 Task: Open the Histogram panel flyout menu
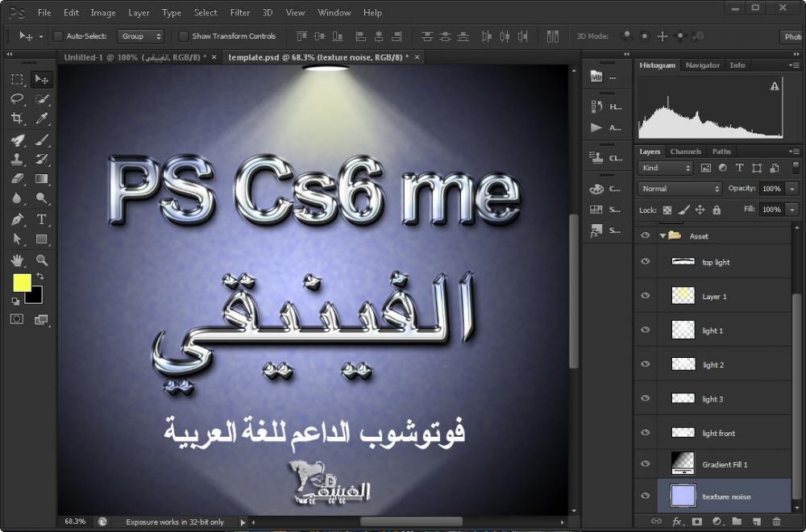point(793,65)
